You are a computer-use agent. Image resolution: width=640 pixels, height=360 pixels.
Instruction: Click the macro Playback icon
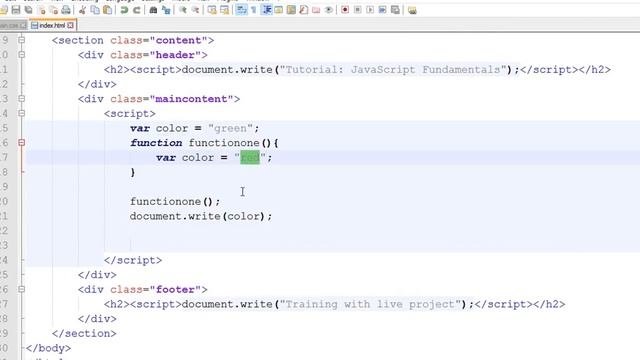click(370, 10)
